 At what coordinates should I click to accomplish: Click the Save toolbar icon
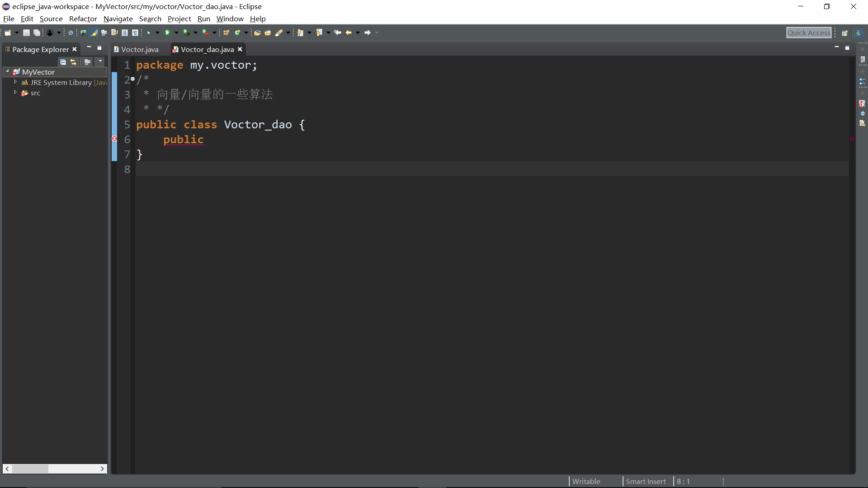pyautogui.click(x=26, y=33)
